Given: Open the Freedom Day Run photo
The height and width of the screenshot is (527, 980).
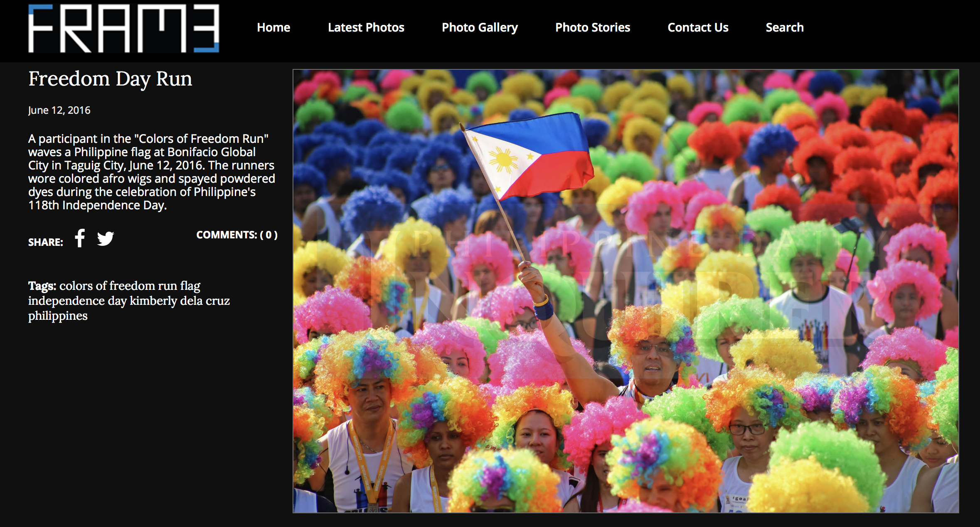Looking at the screenshot, I should tap(625, 291).
